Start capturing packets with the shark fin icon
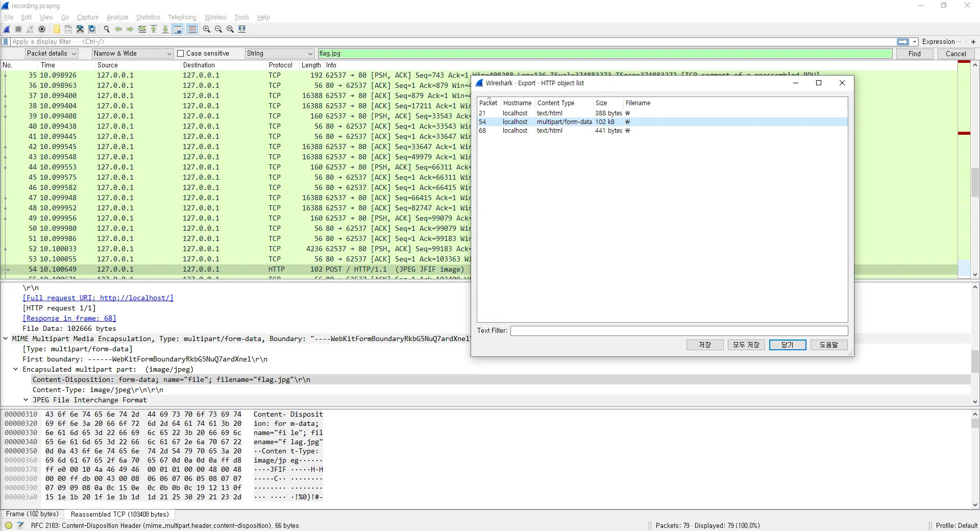 pos(7,29)
